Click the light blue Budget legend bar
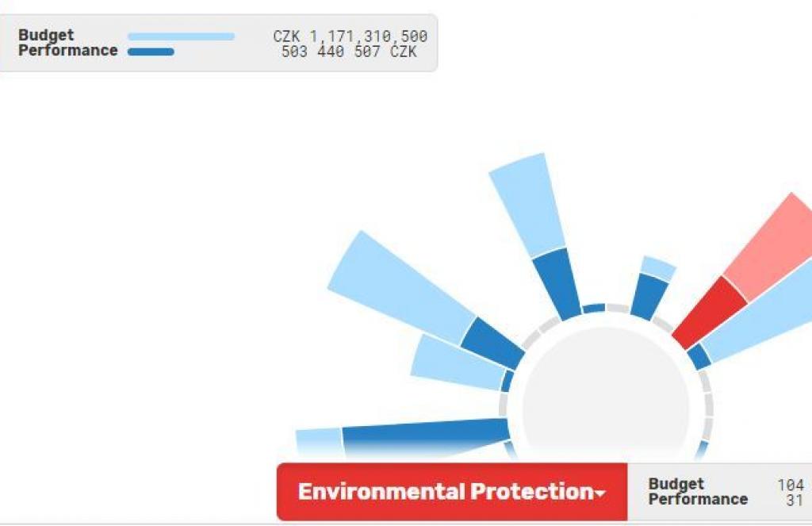Viewport: 812px width, 526px height. pyautogui.click(x=181, y=36)
